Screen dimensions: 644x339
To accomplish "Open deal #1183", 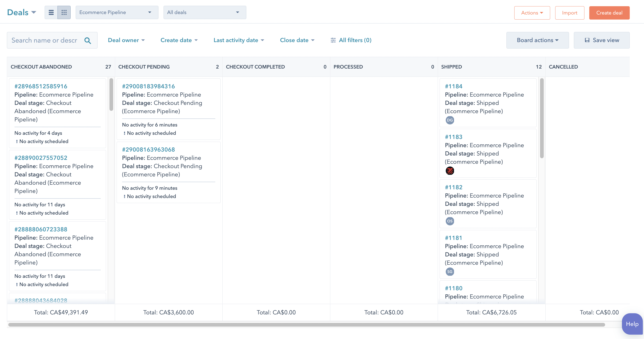I will coord(454,137).
